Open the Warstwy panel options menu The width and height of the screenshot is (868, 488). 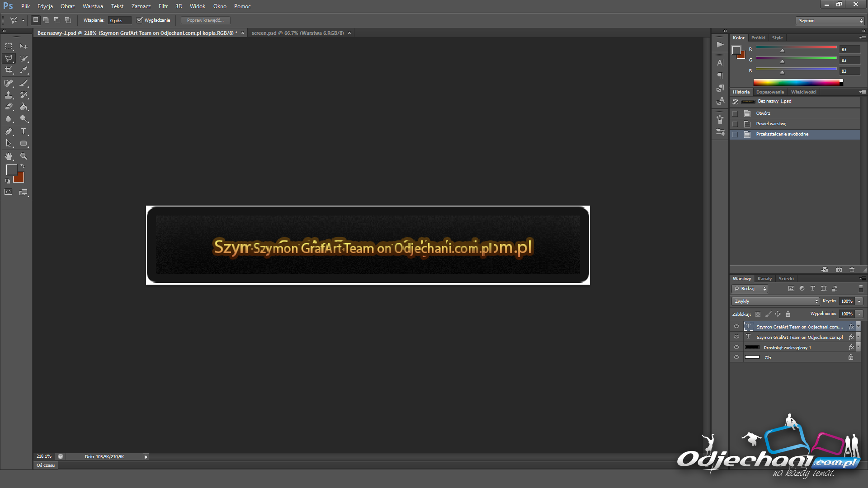(x=863, y=279)
